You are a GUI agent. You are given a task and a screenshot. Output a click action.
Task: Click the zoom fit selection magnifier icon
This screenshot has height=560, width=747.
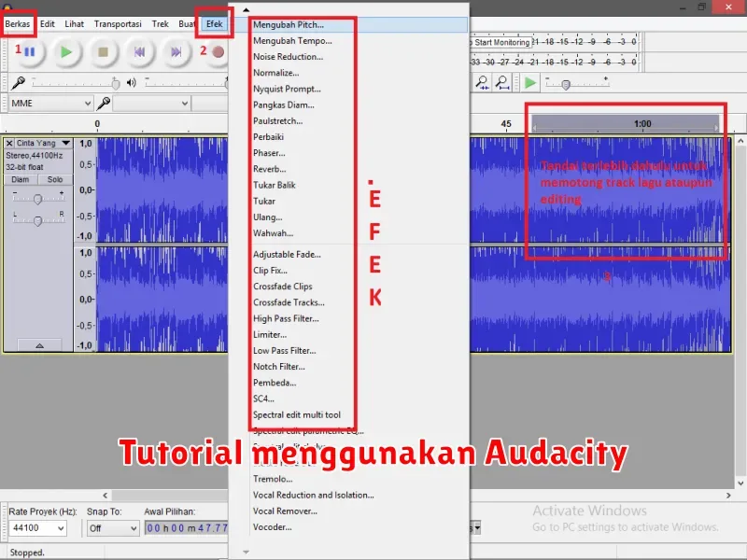point(482,83)
